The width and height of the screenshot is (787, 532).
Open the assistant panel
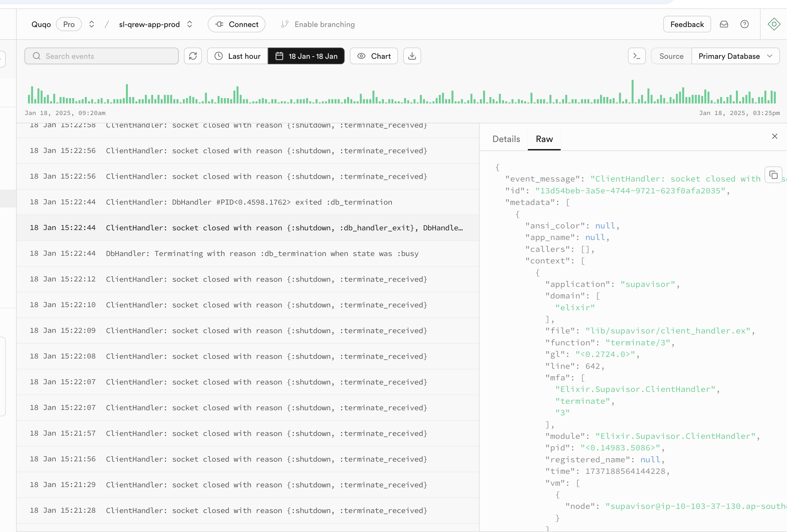[774, 24]
